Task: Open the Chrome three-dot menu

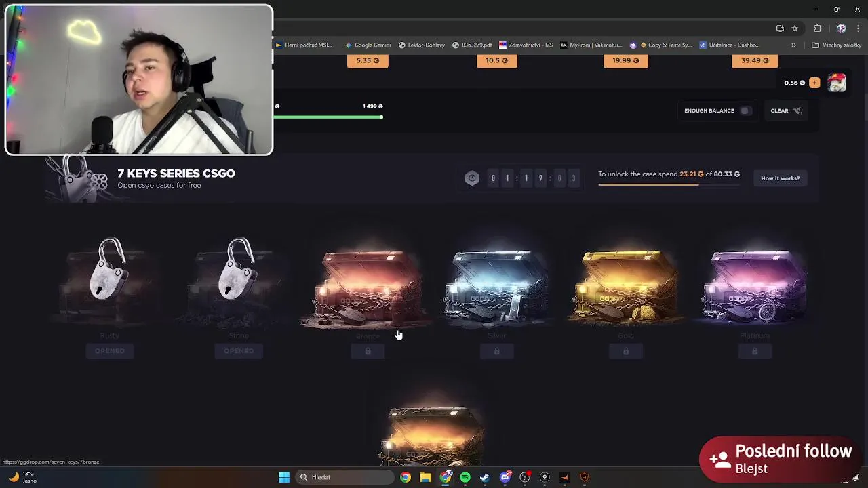Action: coord(859,28)
